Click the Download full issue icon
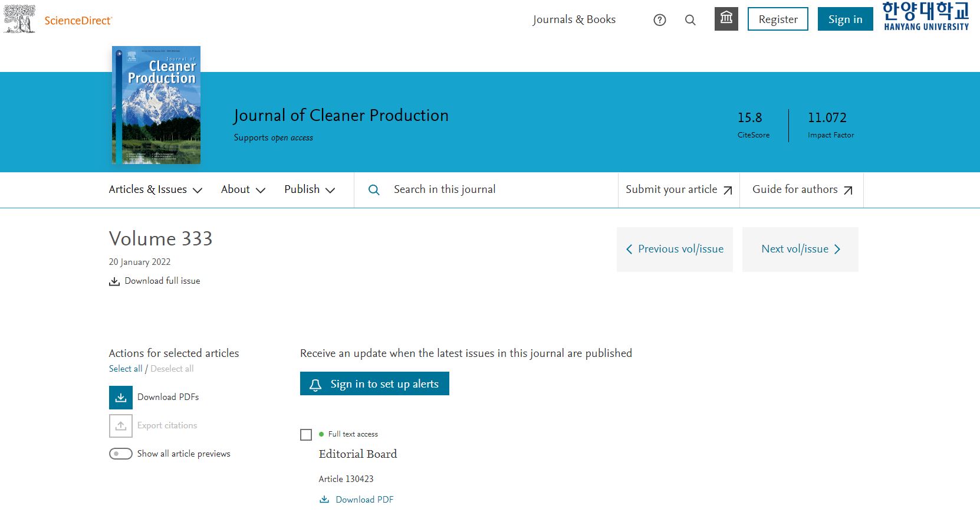 (x=114, y=281)
